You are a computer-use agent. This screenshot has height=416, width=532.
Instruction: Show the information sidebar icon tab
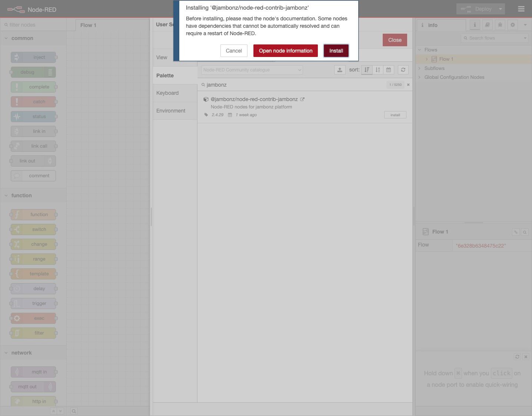[x=475, y=25]
